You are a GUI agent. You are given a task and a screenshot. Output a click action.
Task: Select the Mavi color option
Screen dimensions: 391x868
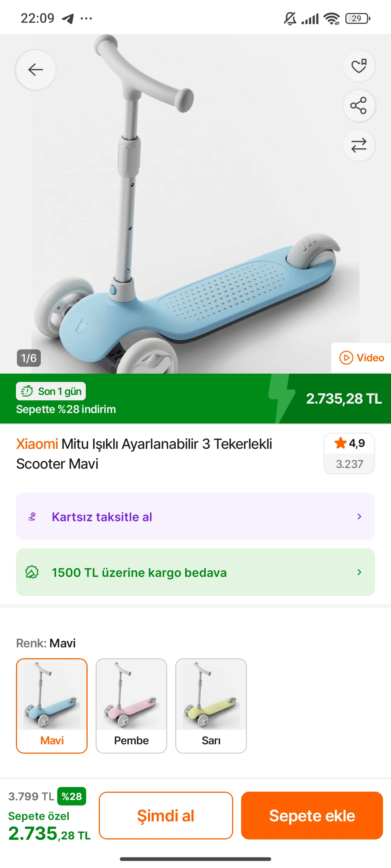point(52,706)
